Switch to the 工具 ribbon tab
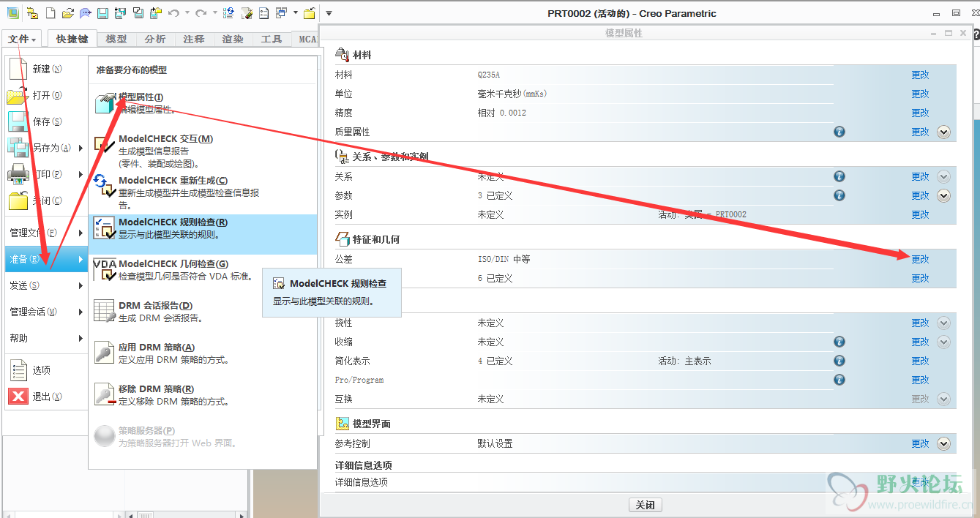This screenshot has width=980, height=518. coord(272,39)
